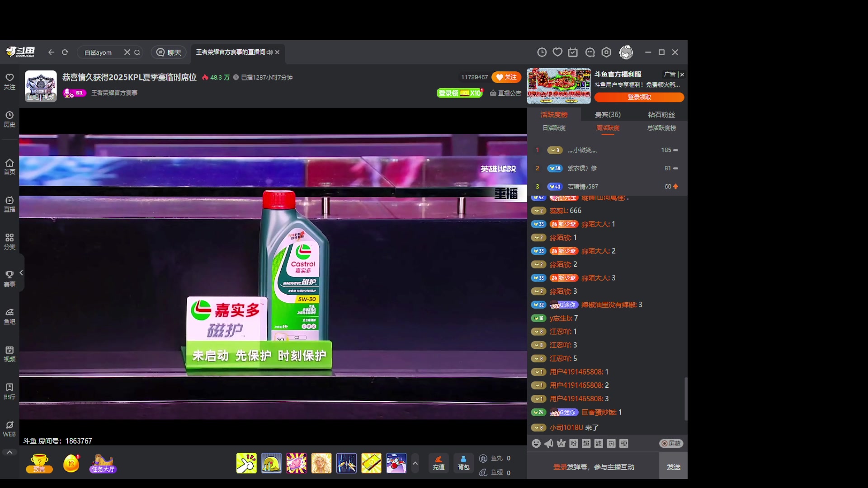Toggle the 粉 fan danmaku option
Image resolution: width=868 pixels, height=488 pixels.
coord(574,444)
